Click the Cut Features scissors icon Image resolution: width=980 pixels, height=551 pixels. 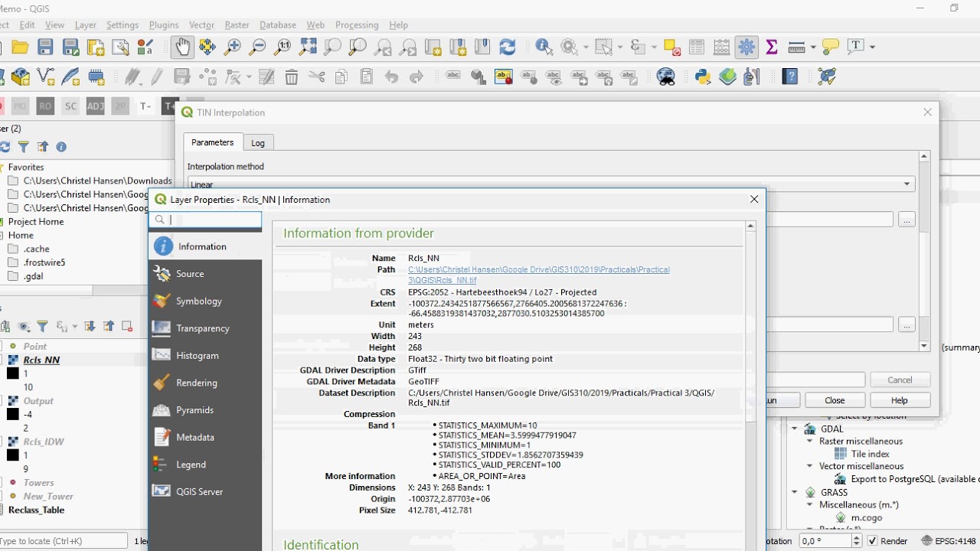click(316, 77)
